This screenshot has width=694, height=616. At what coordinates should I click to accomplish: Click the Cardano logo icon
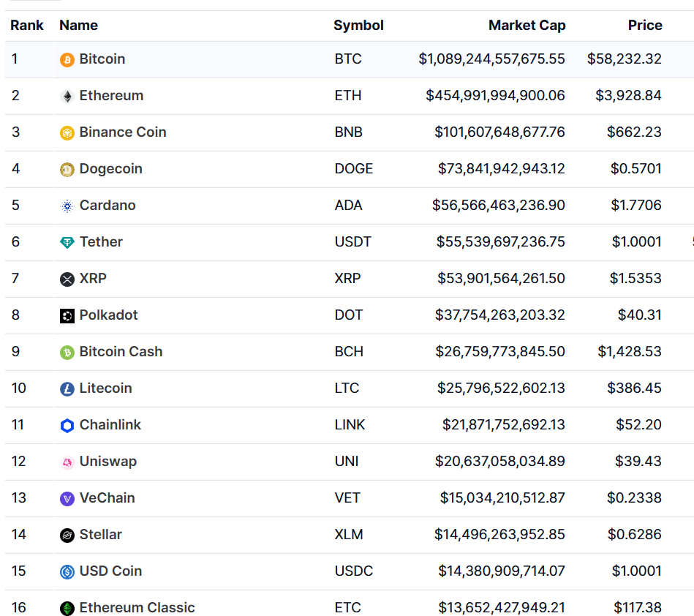tap(67, 206)
